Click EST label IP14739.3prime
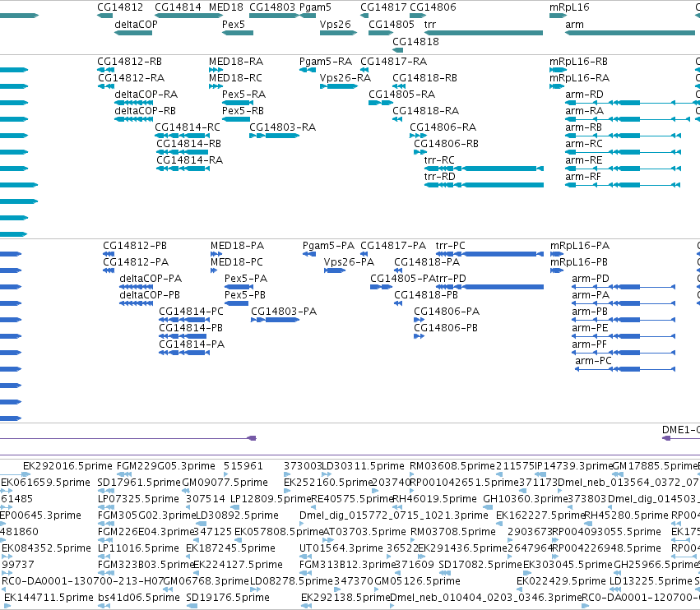 pos(573,466)
